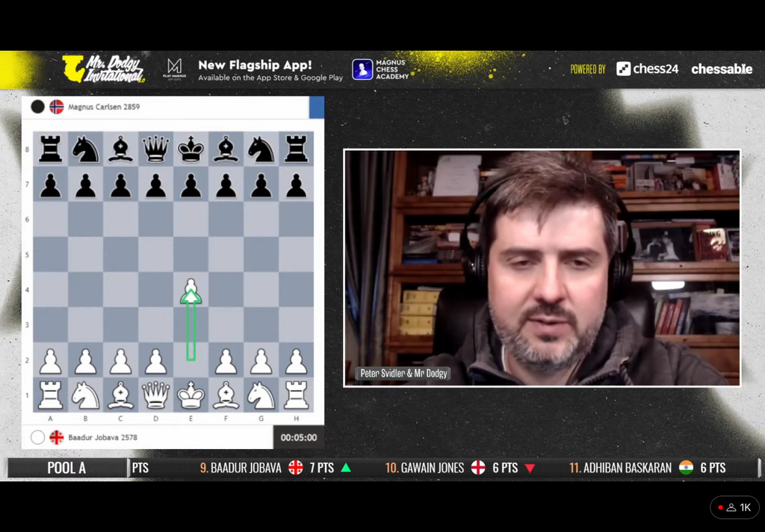Click 10. Gawain Jones ticker entry
This screenshot has height=532, width=765.
460,468
